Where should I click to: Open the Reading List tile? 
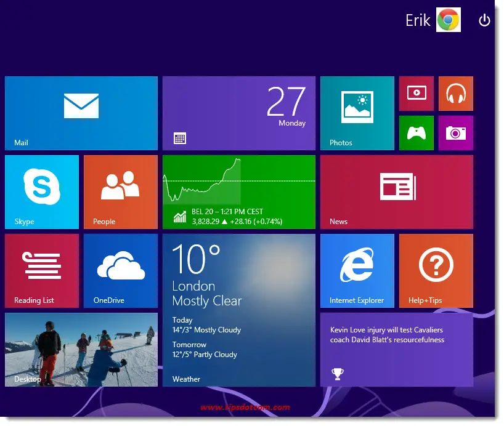coord(42,271)
